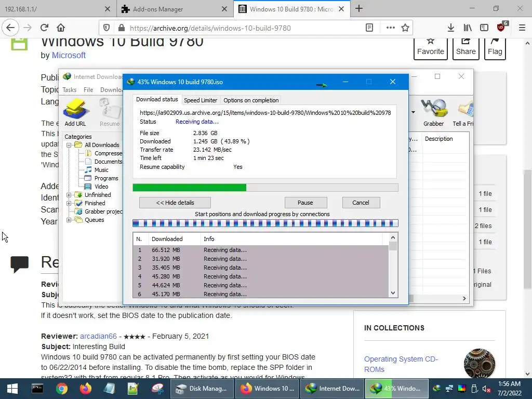
Task: Show tracking protection shield info
Action: point(107,28)
